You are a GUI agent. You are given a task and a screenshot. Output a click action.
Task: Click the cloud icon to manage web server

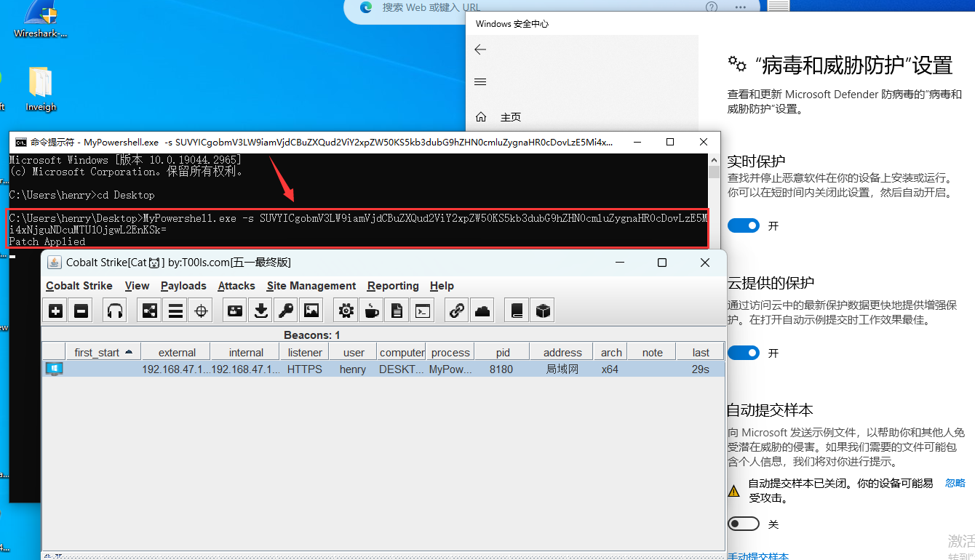point(482,311)
